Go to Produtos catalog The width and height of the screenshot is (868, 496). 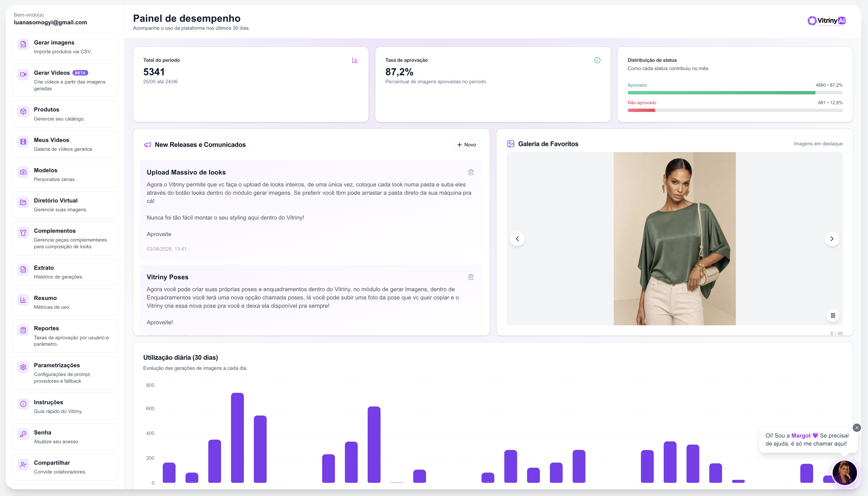(x=65, y=114)
